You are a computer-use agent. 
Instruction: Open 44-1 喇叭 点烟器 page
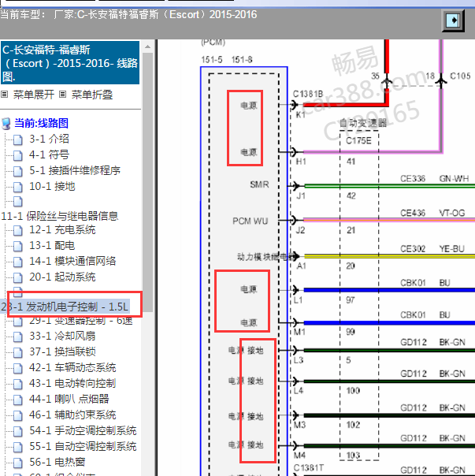69,400
